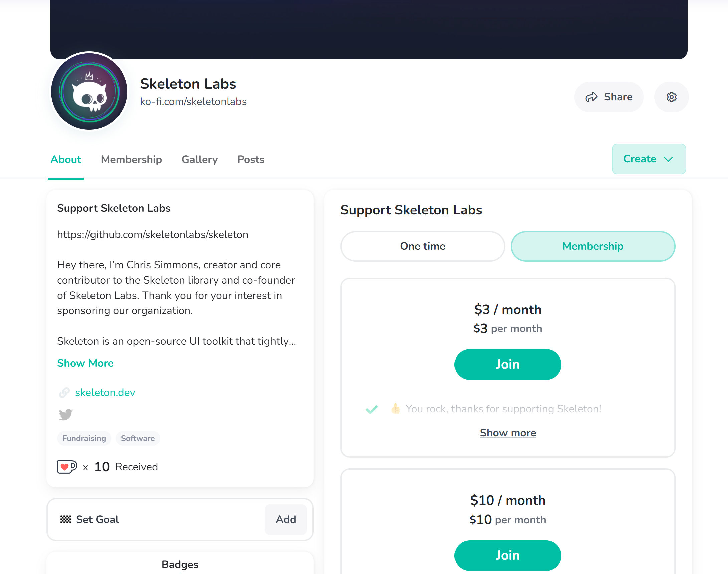Viewport: 728px width, 574px height.
Task: Join the $3 / month membership
Action: [508, 364]
